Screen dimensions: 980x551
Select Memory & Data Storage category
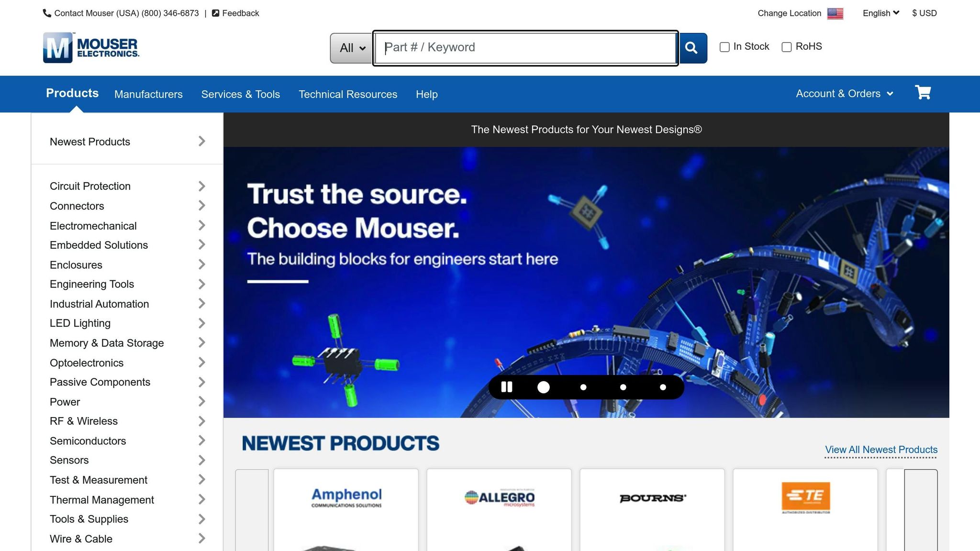pyautogui.click(x=107, y=343)
